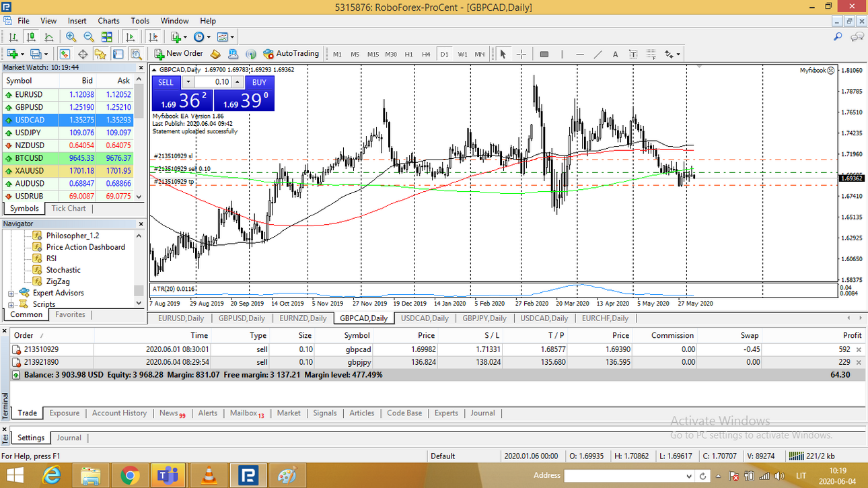This screenshot has width=868, height=488.
Task: Open the Data Window crosshair icon
Action: click(x=83, y=54)
